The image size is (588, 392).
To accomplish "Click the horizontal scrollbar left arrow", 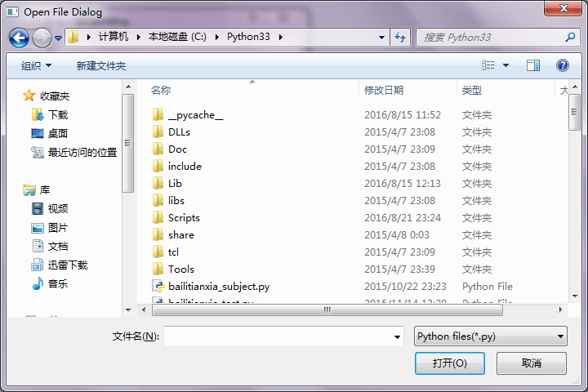I will point(144,310).
